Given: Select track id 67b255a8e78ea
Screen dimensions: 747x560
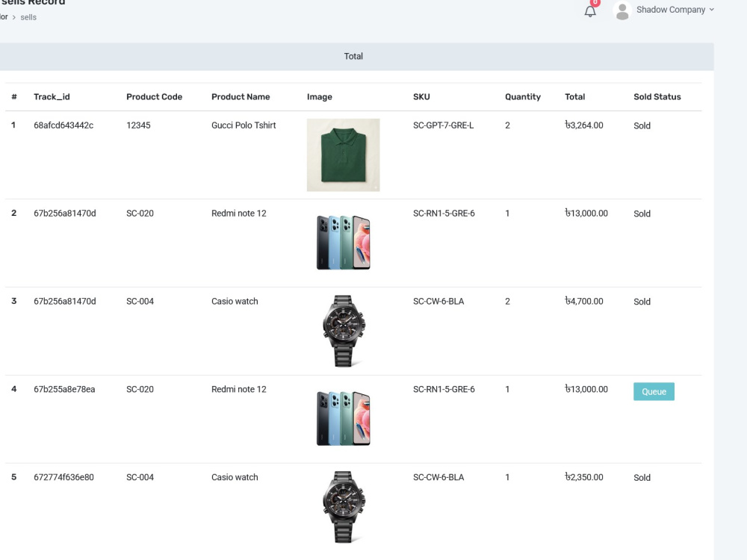Looking at the screenshot, I should click(x=63, y=389).
